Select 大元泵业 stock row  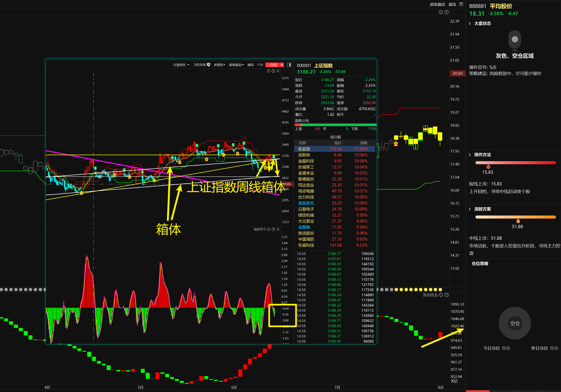(x=335, y=221)
